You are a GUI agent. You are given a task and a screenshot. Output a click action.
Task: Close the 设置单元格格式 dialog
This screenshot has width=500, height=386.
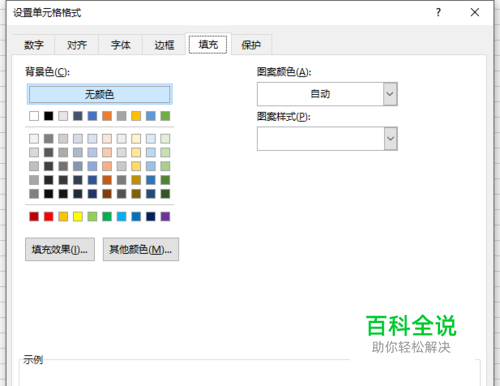(x=475, y=13)
